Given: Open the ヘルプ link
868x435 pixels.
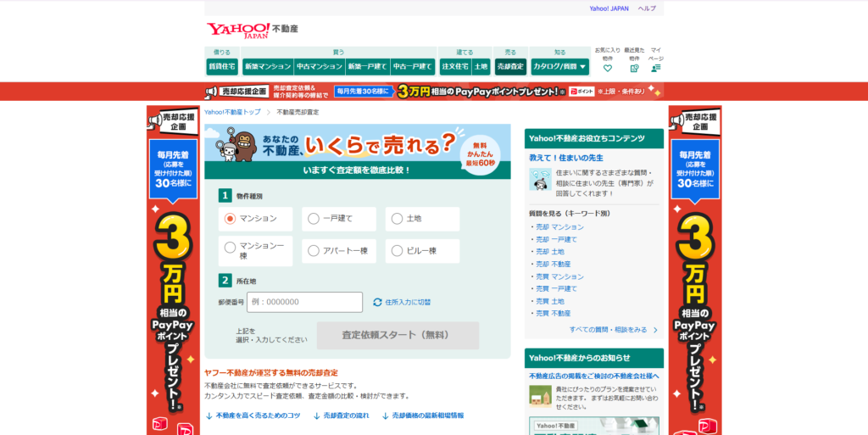Looking at the screenshot, I should 647,8.
